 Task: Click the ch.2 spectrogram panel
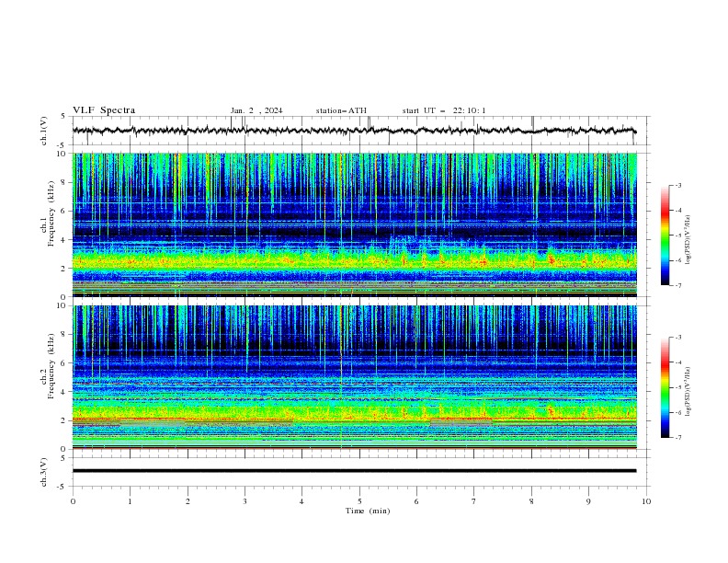point(355,377)
